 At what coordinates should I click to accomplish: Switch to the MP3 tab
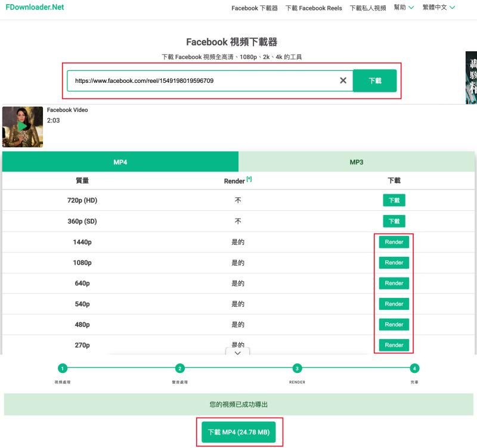point(357,161)
